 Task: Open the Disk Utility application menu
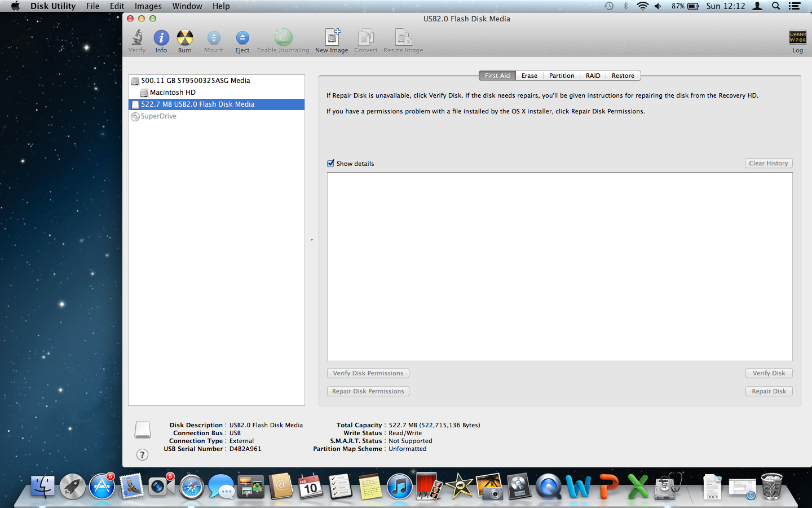(53, 6)
